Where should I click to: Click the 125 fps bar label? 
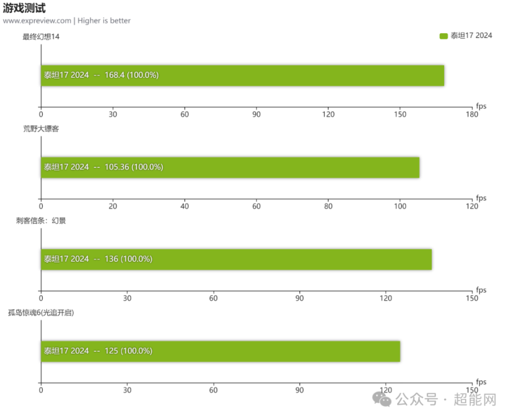98,351
